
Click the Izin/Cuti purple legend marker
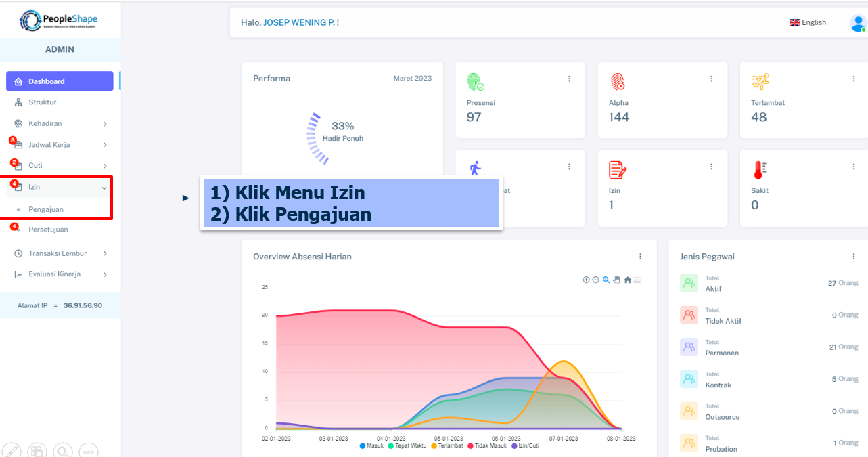coord(515,446)
